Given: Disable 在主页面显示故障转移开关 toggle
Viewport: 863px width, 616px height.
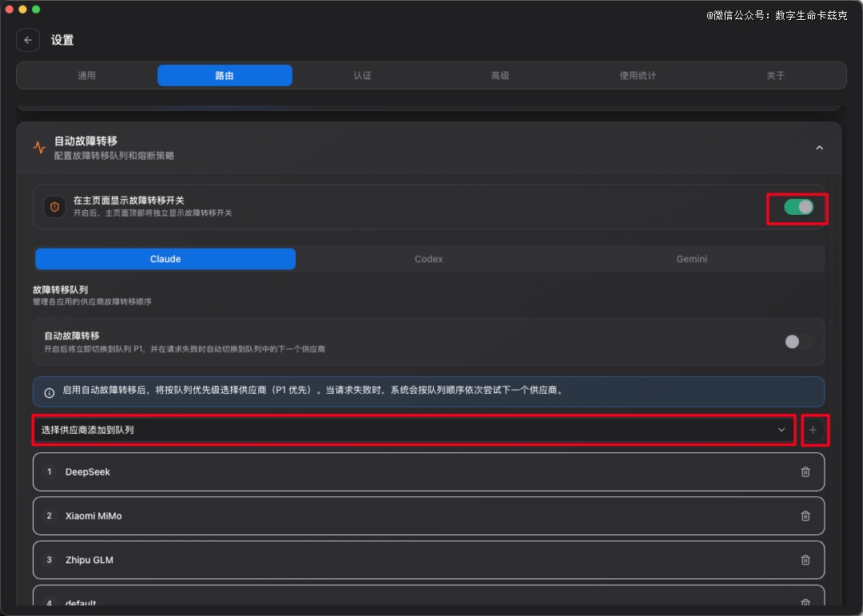Looking at the screenshot, I should (x=797, y=207).
